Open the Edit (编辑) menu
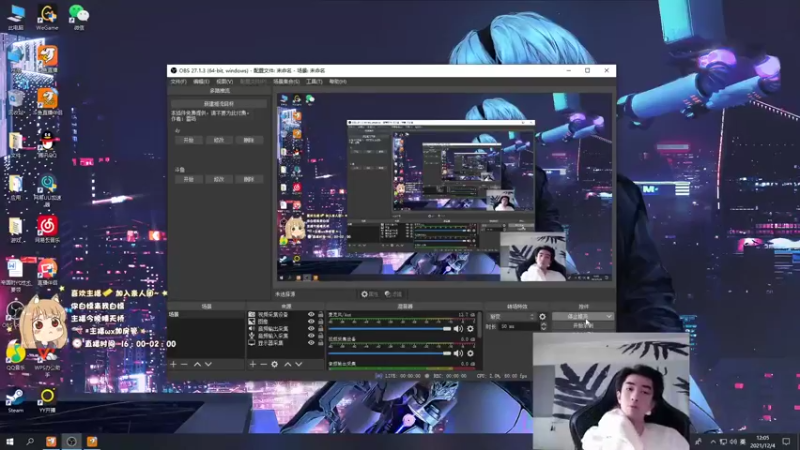The image size is (800, 450). pyautogui.click(x=201, y=82)
